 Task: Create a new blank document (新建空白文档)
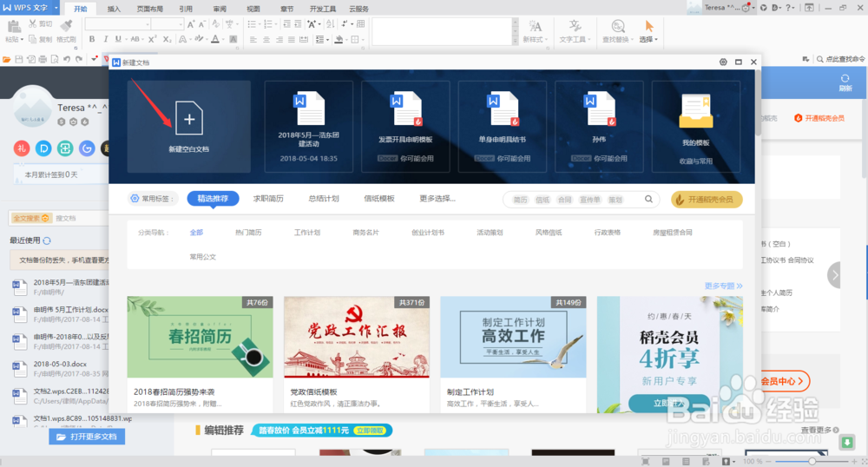pyautogui.click(x=188, y=127)
